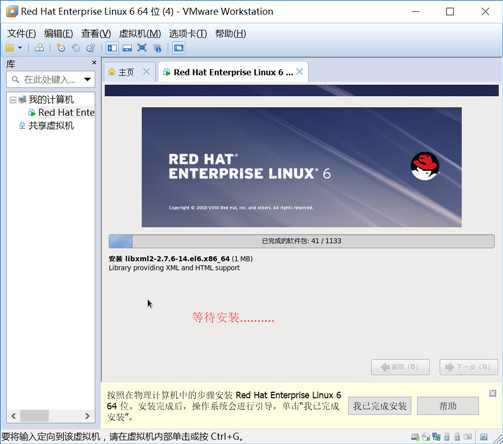Close the 库 library panel
Screen dimensions: 503x444
(94, 62)
